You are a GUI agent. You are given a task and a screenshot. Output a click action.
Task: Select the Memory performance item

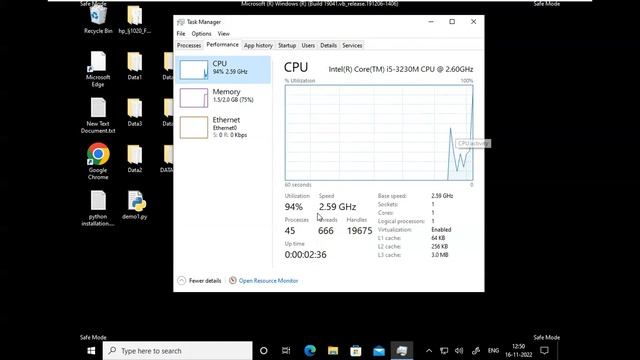[223, 98]
